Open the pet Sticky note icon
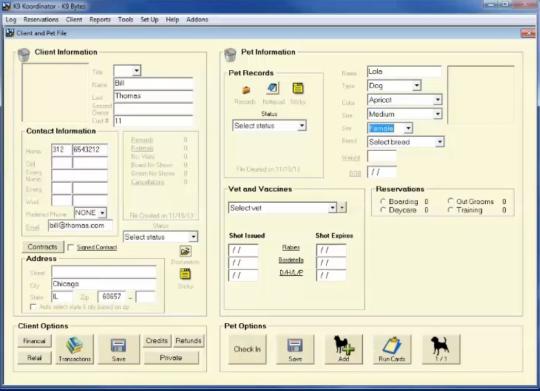The height and width of the screenshot is (391, 540). (298, 89)
